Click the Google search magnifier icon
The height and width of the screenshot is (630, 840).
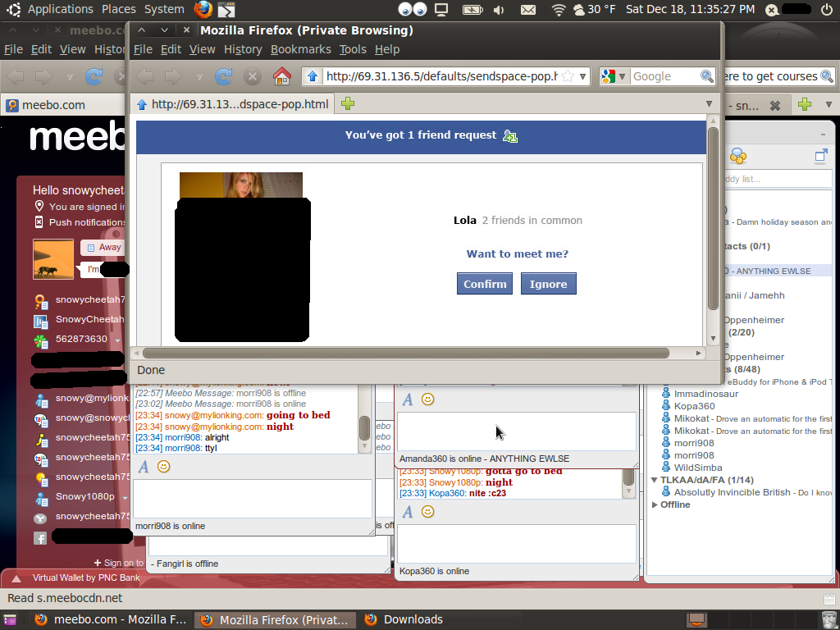pyautogui.click(x=706, y=76)
